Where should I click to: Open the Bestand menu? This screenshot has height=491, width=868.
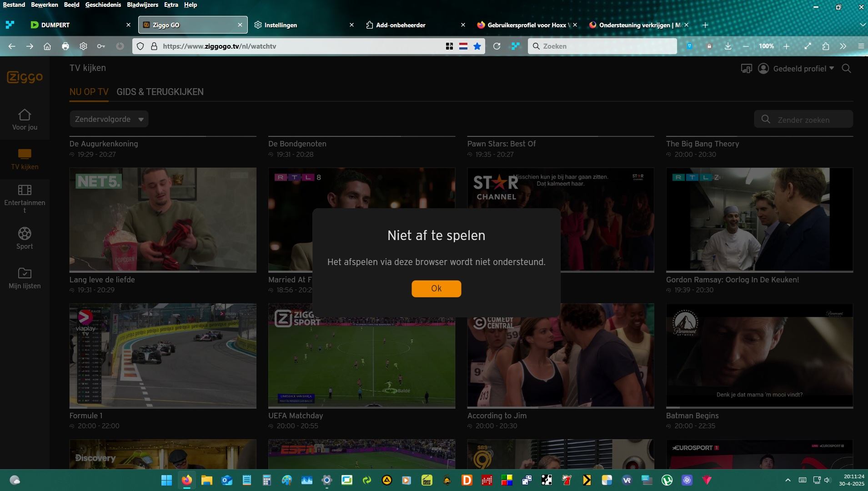14,5
